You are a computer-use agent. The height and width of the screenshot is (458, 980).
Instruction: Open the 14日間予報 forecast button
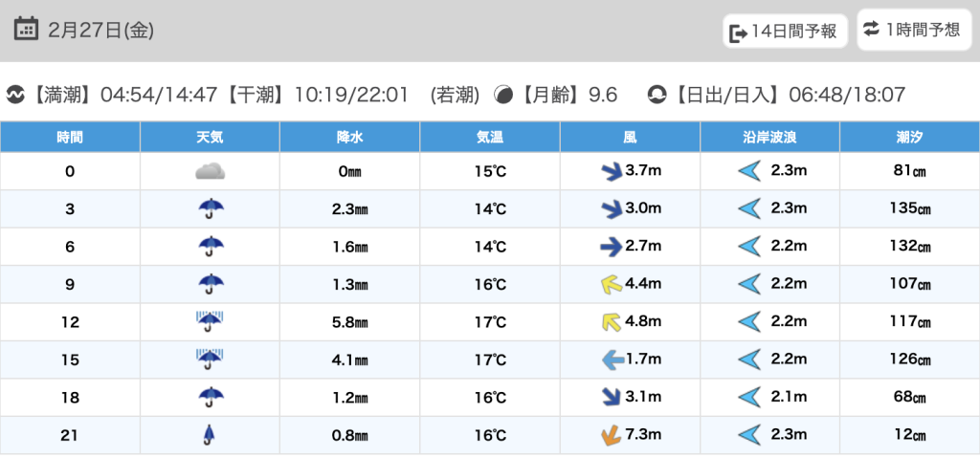click(x=785, y=32)
